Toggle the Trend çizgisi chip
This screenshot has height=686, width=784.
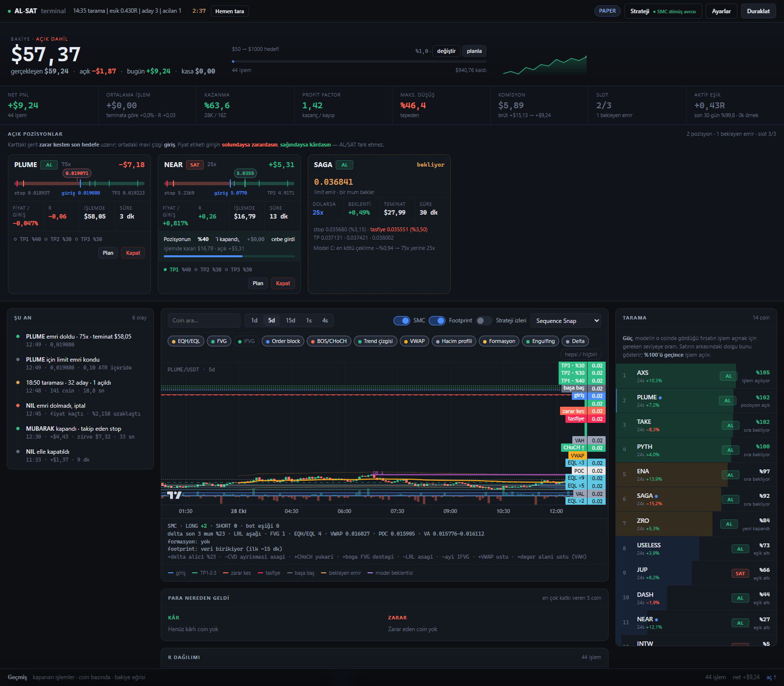[x=375, y=341]
